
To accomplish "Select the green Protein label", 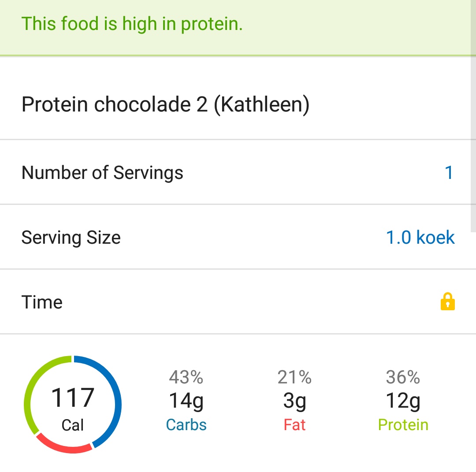I will 403,425.
